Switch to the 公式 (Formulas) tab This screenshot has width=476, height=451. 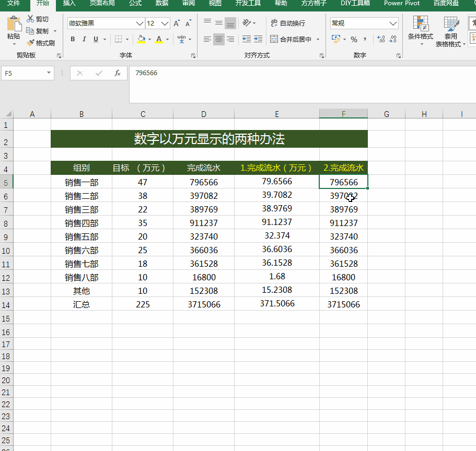pos(135,3)
